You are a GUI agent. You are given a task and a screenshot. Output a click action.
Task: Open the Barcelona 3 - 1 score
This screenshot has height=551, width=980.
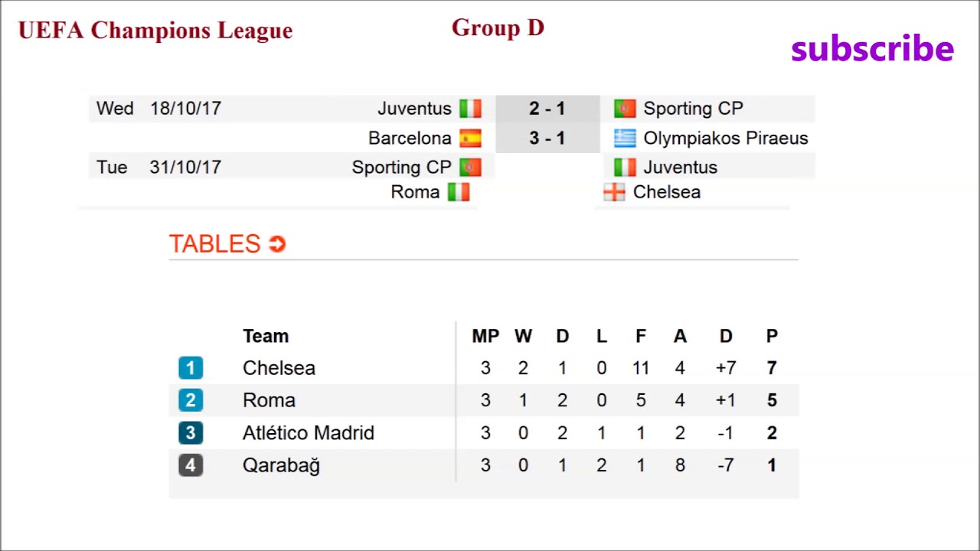click(547, 139)
